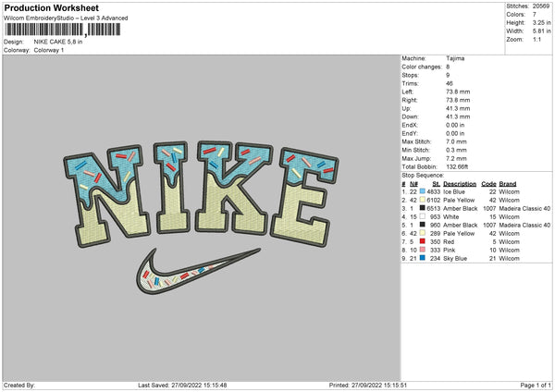The image size is (555, 392).
Task: Click the Red 350 color swatch
Action: (423, 241)
